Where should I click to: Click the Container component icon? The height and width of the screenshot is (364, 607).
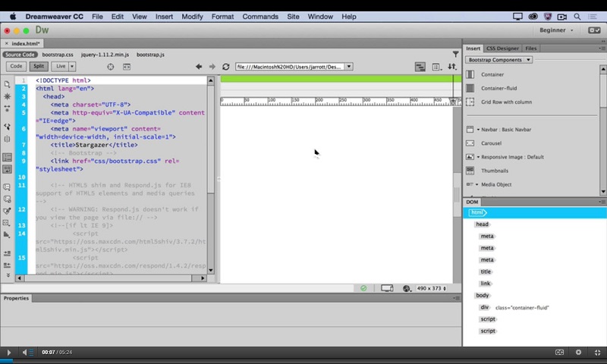pyautogui.click(x=470, y=74)
